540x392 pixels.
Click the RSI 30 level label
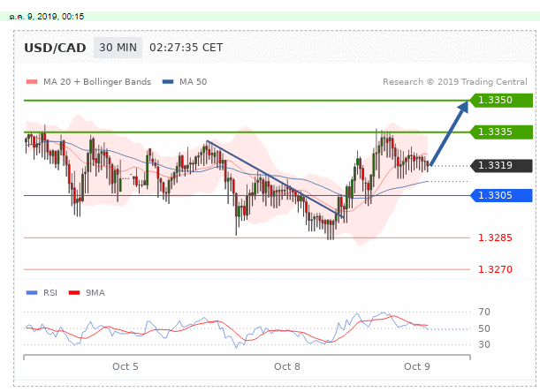tap(484, 344)
